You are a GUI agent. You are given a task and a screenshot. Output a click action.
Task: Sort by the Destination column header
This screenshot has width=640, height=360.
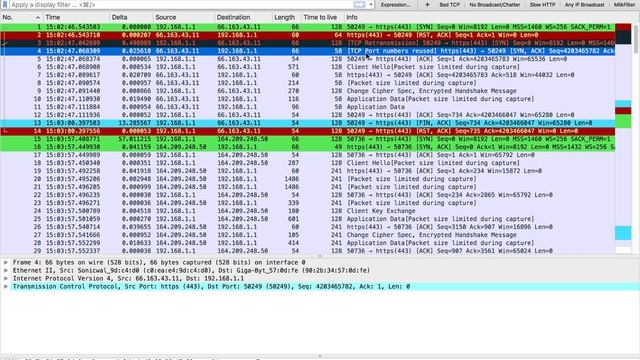pyautogui.click(x=244, y=17)
